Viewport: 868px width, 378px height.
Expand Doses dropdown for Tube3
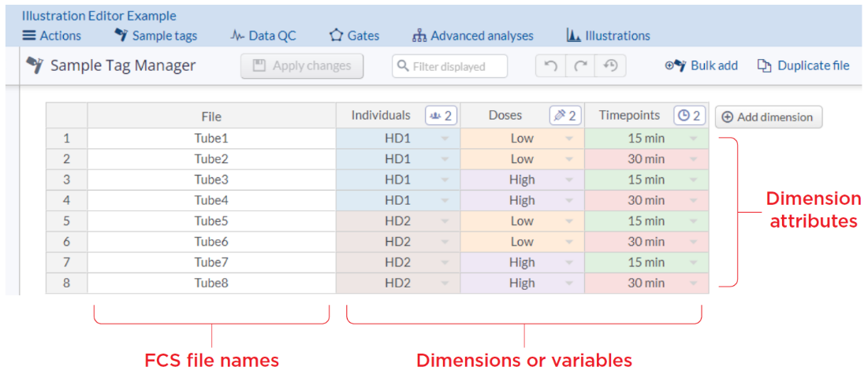pyautogui.click(x=570, y=180)
